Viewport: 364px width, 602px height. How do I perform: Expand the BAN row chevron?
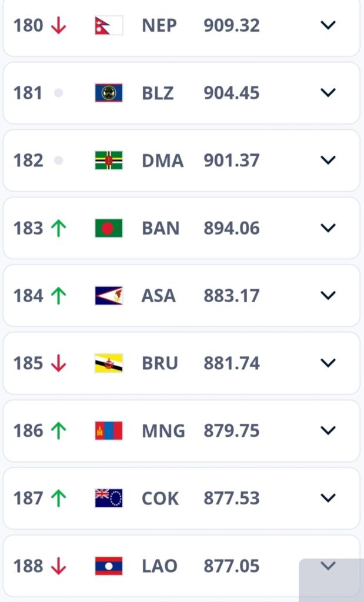[328, 228]
